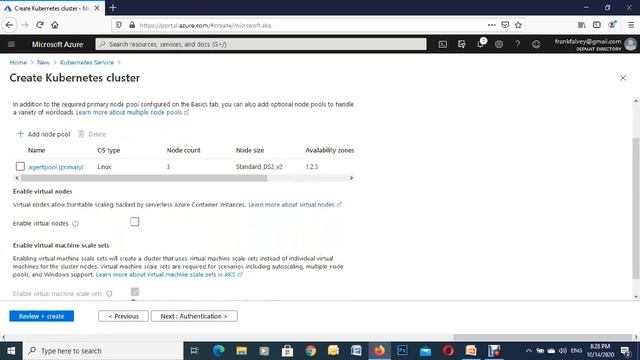Viewport: 640px width, 360px height.
Task: Open the Firefox library icon
Action: click(582, 25)
